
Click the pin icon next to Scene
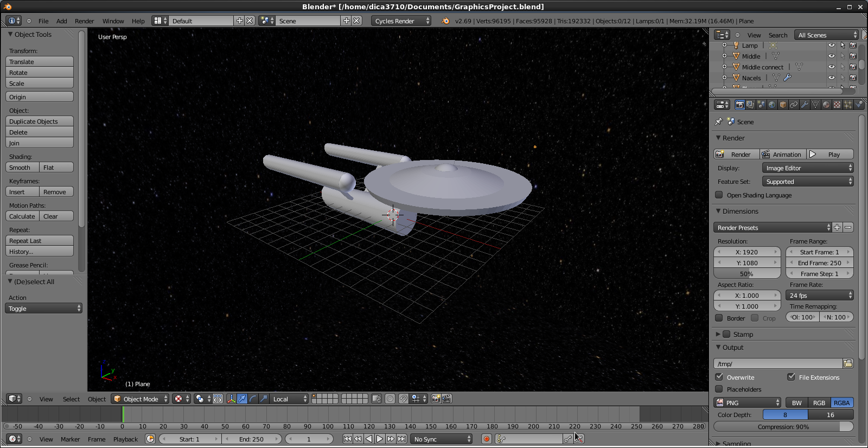[719, 121]
